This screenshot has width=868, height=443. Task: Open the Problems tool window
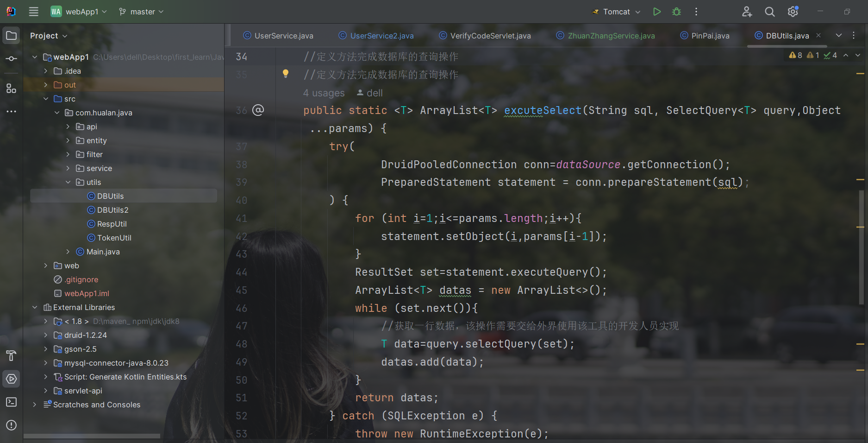[x=12, y=425]
